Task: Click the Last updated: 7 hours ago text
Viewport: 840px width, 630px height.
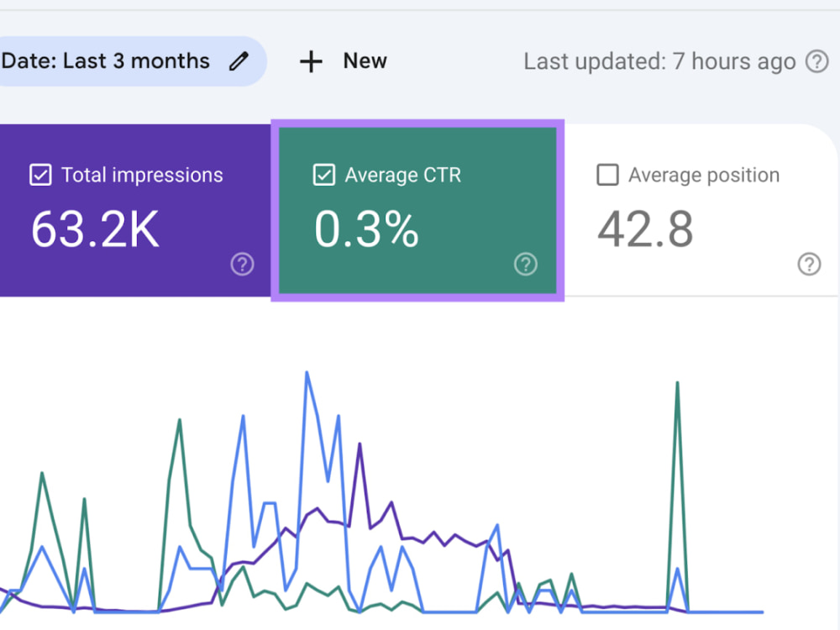Action: [x=659, y=61]
